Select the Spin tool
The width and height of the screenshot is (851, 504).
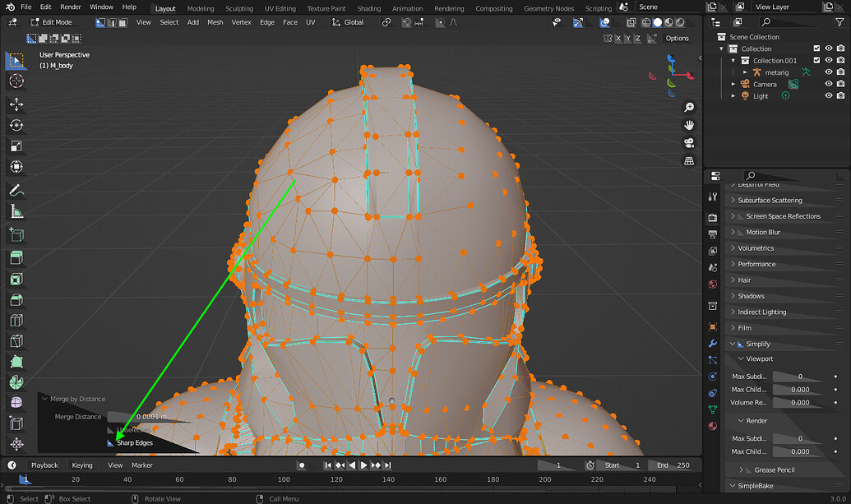pos(16,382)
